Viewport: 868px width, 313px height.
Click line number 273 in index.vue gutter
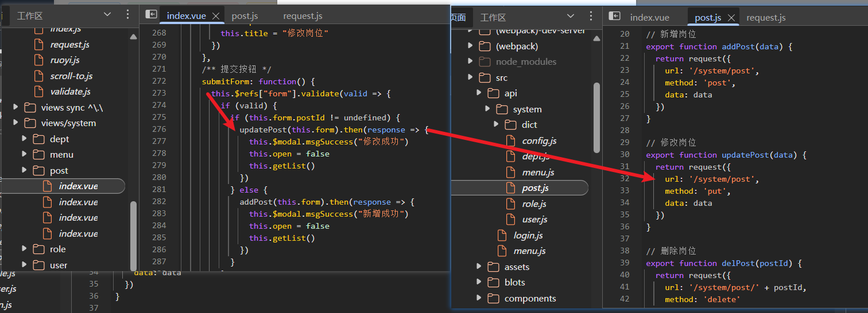159,93
